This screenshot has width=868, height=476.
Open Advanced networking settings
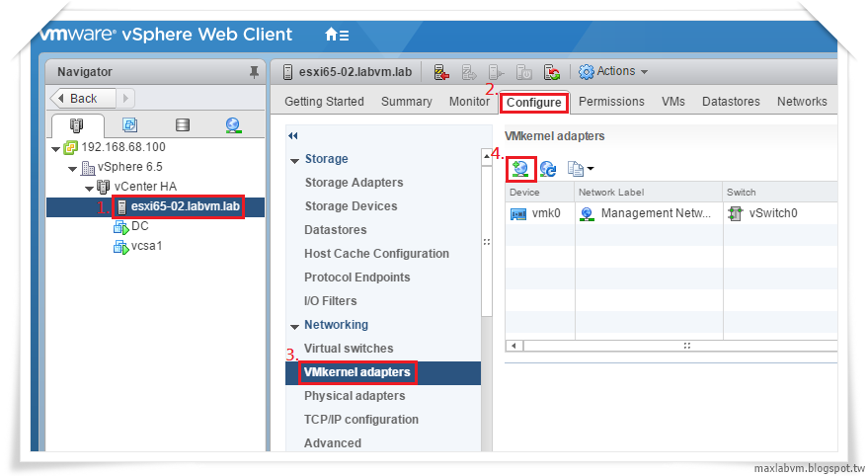tap(333, 443)
